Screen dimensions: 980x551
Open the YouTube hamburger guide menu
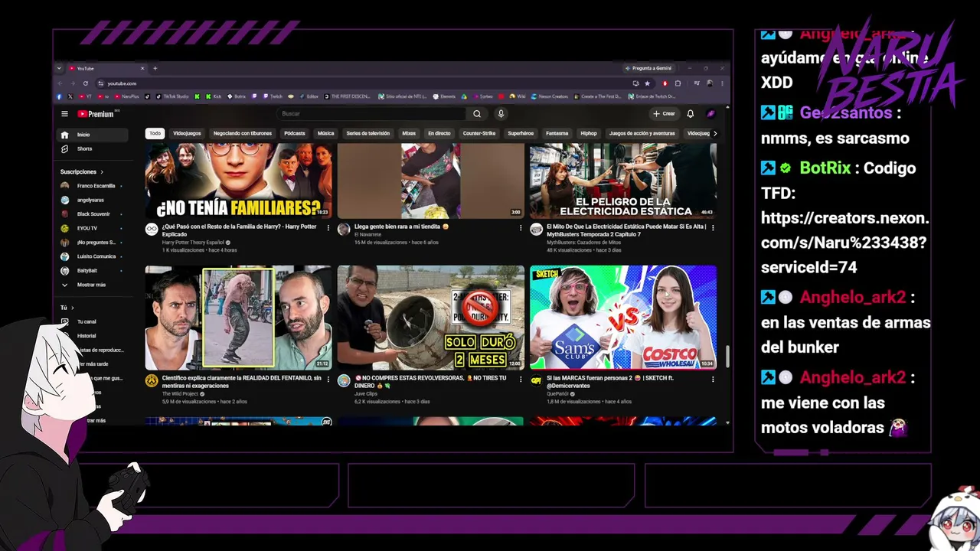tap(65, 114)
